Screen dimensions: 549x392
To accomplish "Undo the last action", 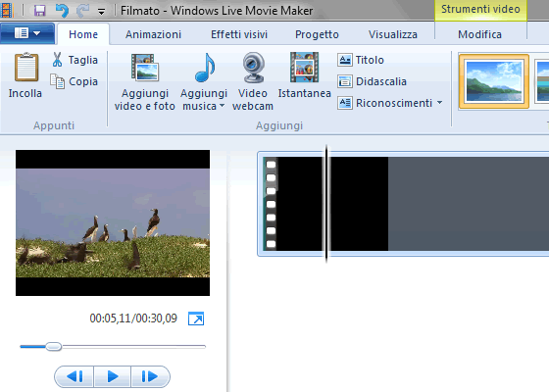I will (62, 11).
